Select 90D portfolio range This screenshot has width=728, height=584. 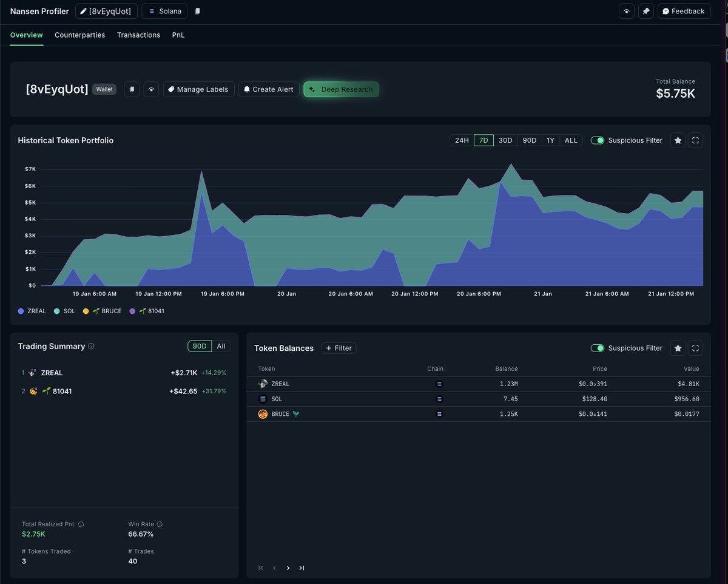tap(530, 140)
